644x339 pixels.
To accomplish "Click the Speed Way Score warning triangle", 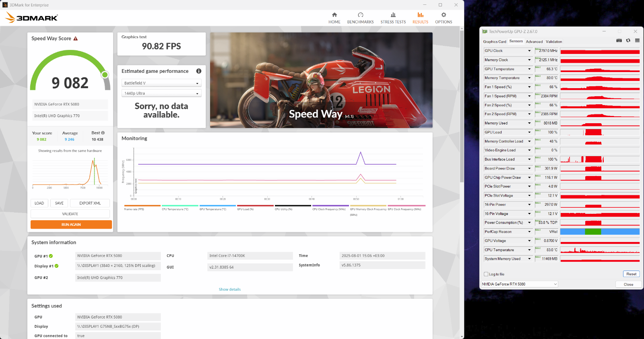I will pyautogui.click(x=75, y=39).
